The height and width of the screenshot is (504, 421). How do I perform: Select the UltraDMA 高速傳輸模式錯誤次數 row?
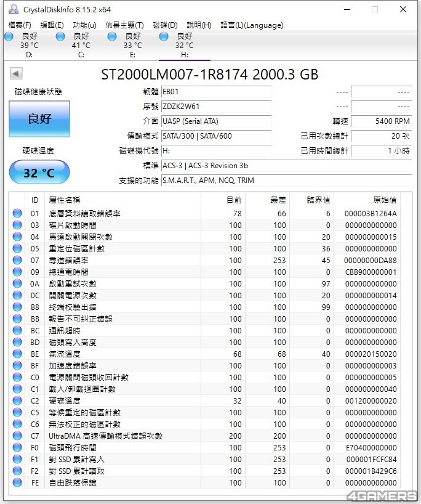(206, 436)
